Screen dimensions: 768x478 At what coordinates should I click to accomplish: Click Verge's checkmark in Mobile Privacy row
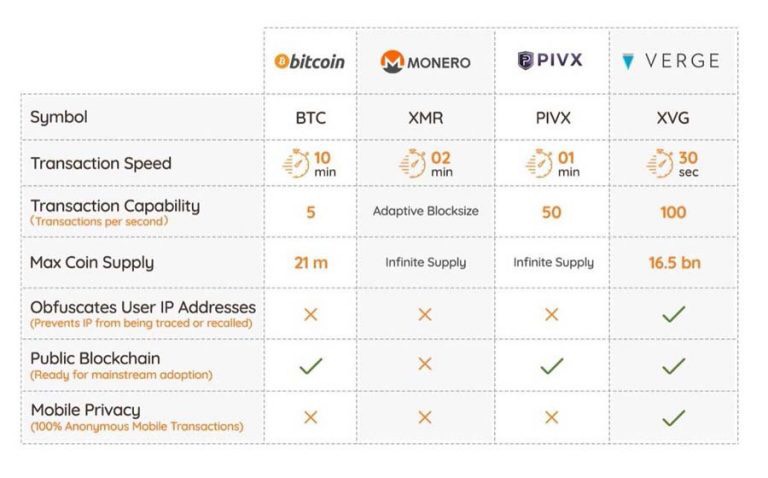click(x=673, y=417)
